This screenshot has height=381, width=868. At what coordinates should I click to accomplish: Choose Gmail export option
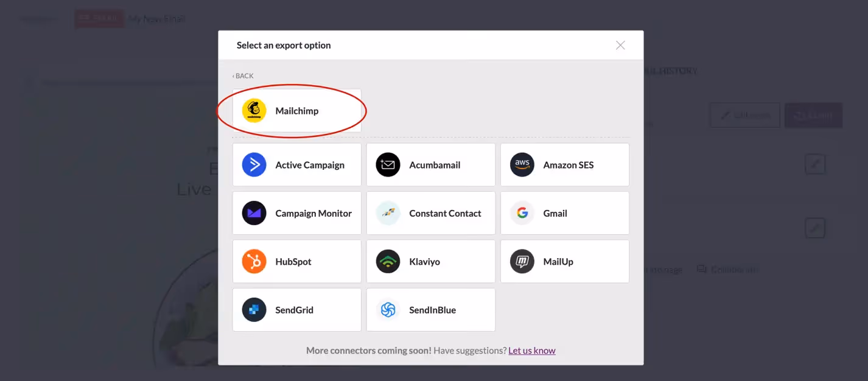click(565, 213)
